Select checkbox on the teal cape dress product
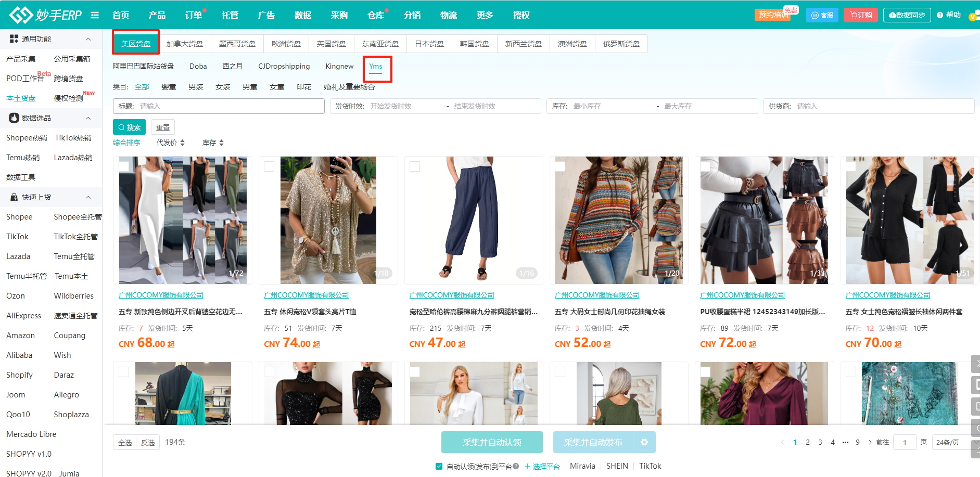The height and width of the screenshot is (477, 980). pyautogui.click(x=124, y=372)
